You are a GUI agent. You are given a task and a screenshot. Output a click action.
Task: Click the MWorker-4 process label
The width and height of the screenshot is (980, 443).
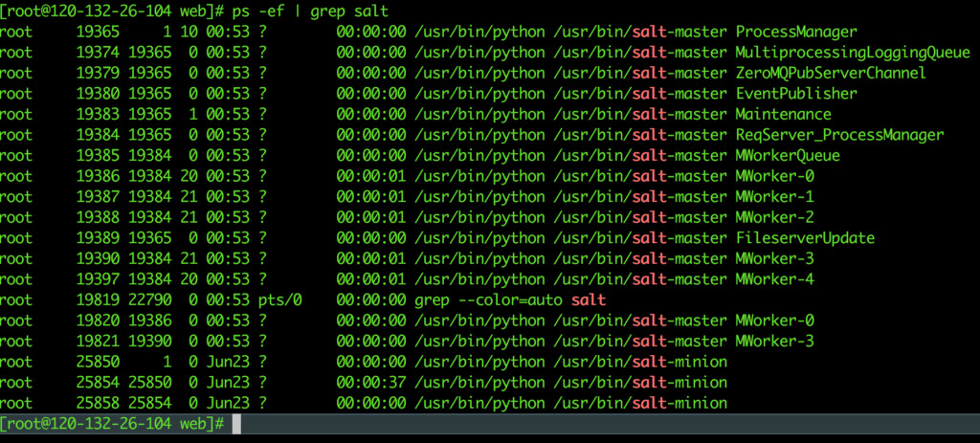pos(774,279)
